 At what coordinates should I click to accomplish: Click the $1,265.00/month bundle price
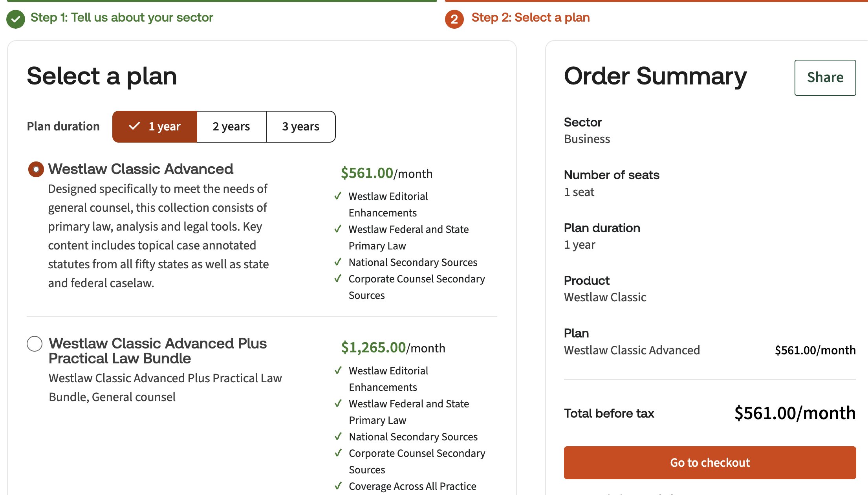[x=393, y=348]
